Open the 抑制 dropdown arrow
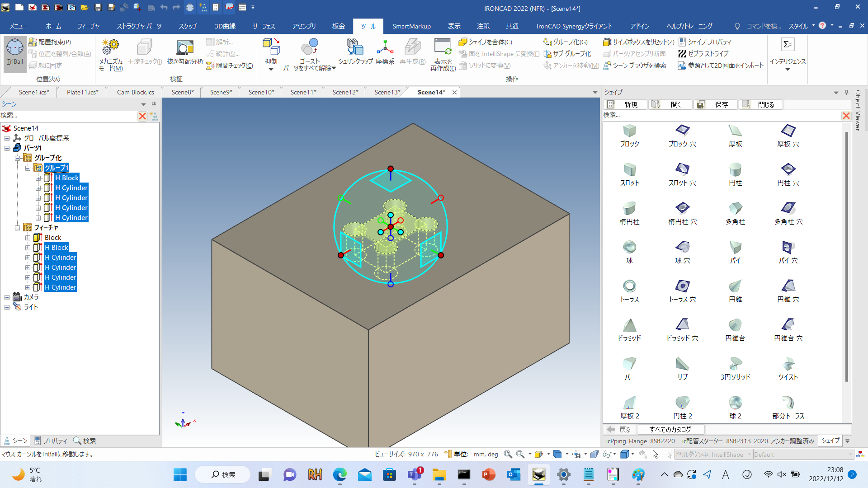Viewport: 868px width, 488px height. pos(271,69)
